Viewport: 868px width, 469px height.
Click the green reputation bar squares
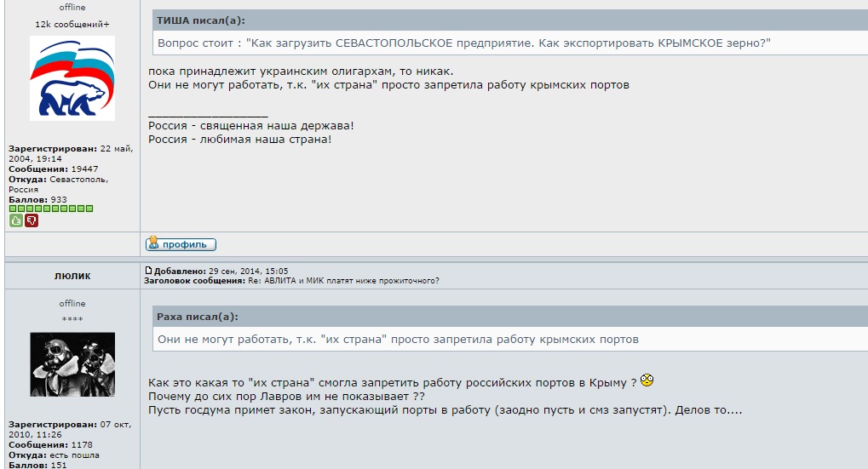pos(51,209)
